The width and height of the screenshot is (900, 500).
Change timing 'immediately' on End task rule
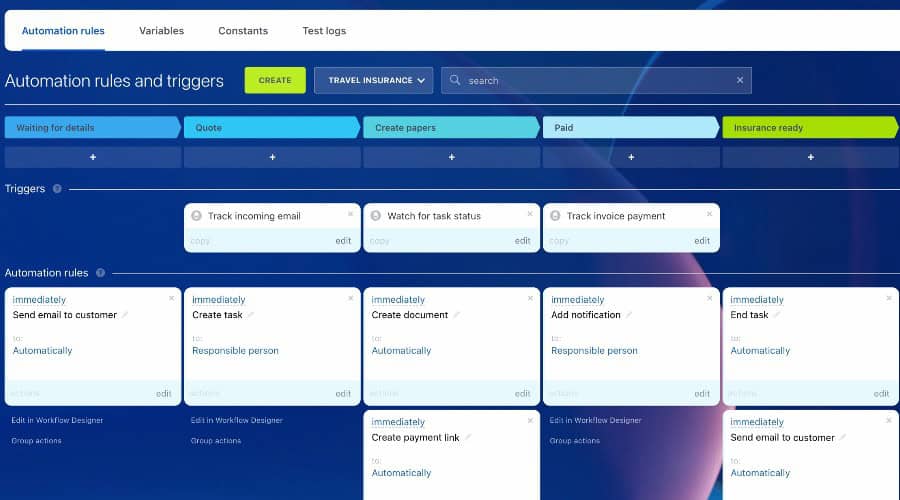(757, 300)
